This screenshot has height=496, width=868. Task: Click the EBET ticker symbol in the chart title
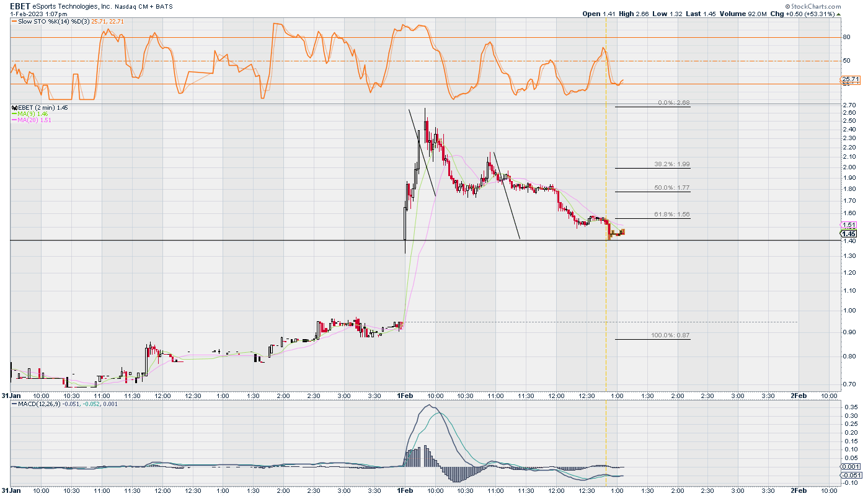pos(20,6)
